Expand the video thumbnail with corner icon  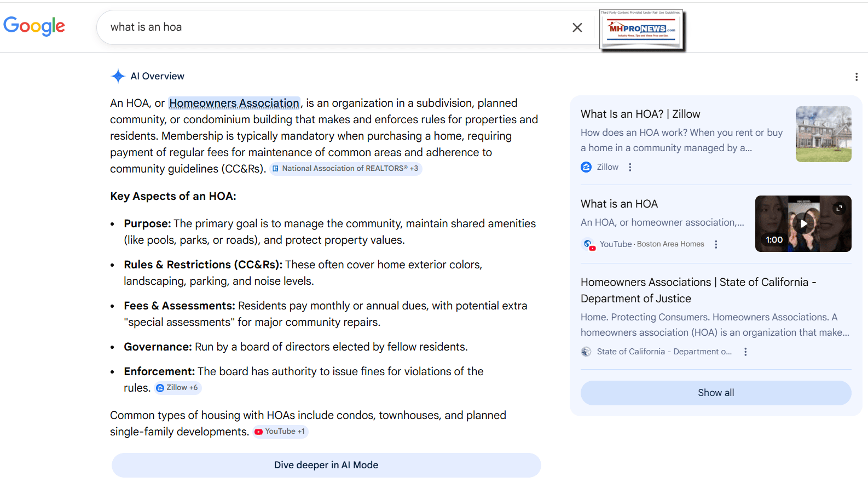(x=839, y=208)
